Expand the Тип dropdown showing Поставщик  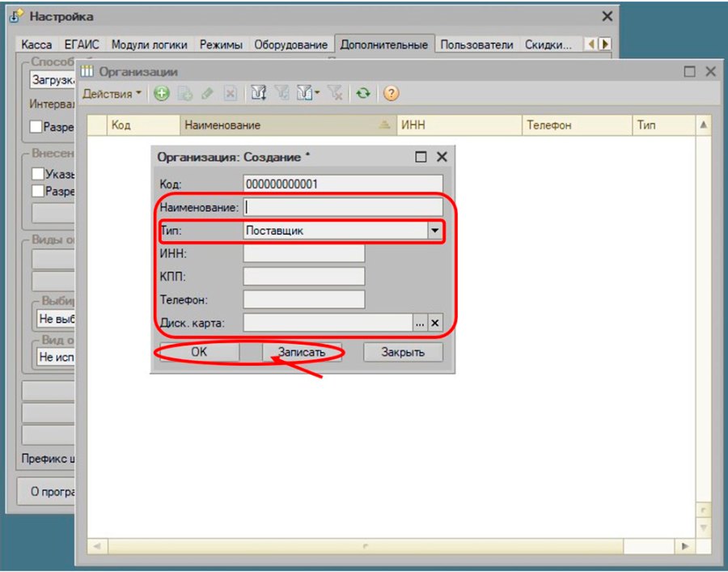point(434,231)
